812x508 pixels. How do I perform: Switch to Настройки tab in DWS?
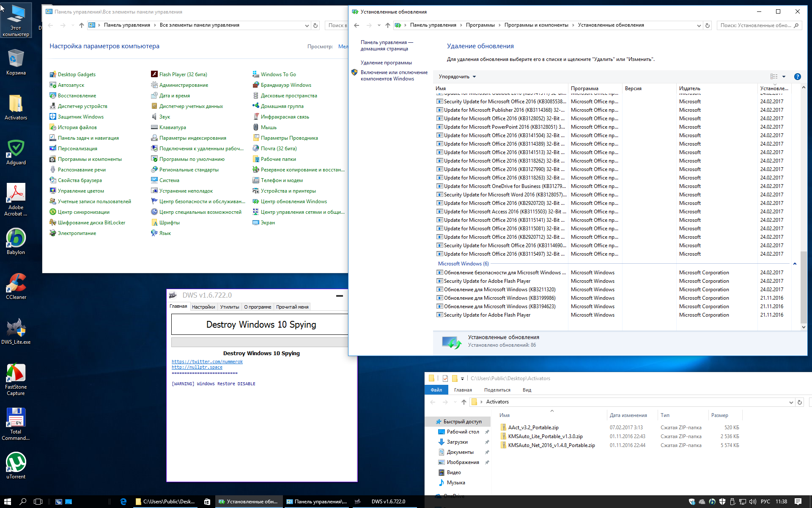click(x=203, y=307)
